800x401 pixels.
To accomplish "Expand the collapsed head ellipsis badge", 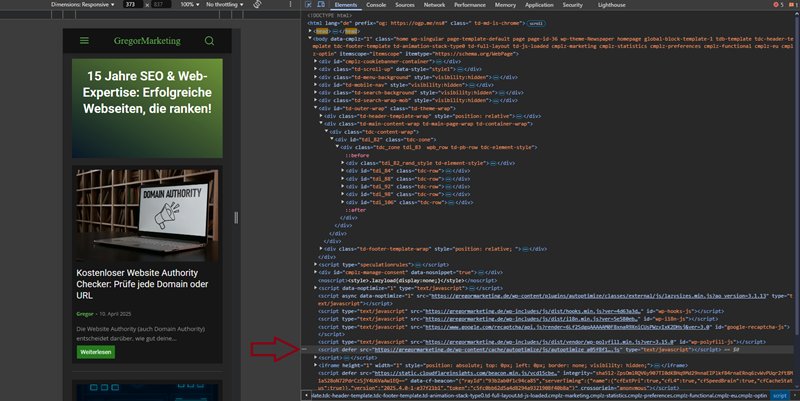I will click(336, 31).
